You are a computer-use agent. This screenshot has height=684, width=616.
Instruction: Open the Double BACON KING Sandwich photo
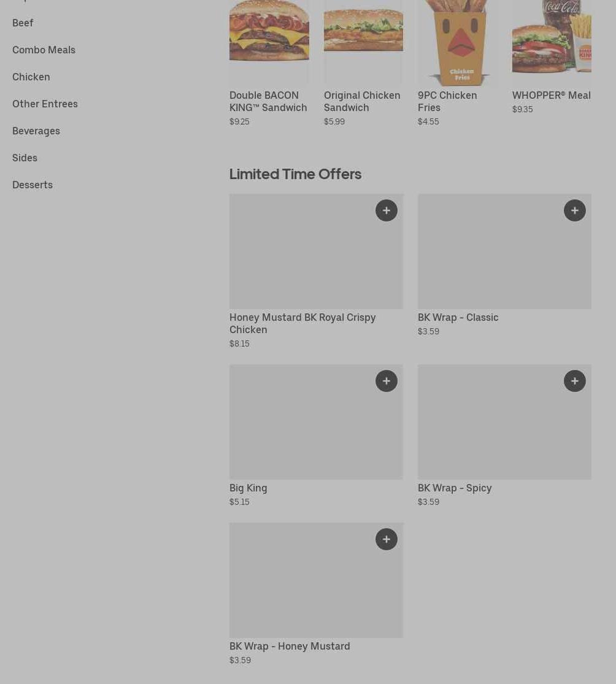point(269,43)
